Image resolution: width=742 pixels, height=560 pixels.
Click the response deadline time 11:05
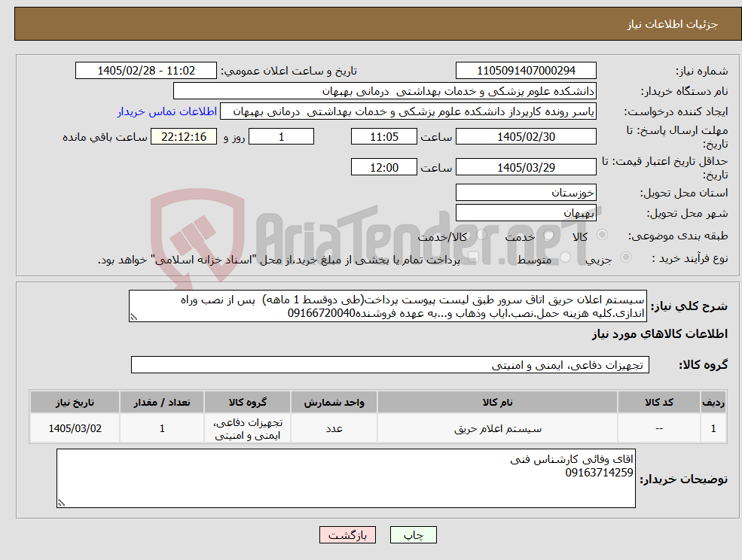pos(383,137)
